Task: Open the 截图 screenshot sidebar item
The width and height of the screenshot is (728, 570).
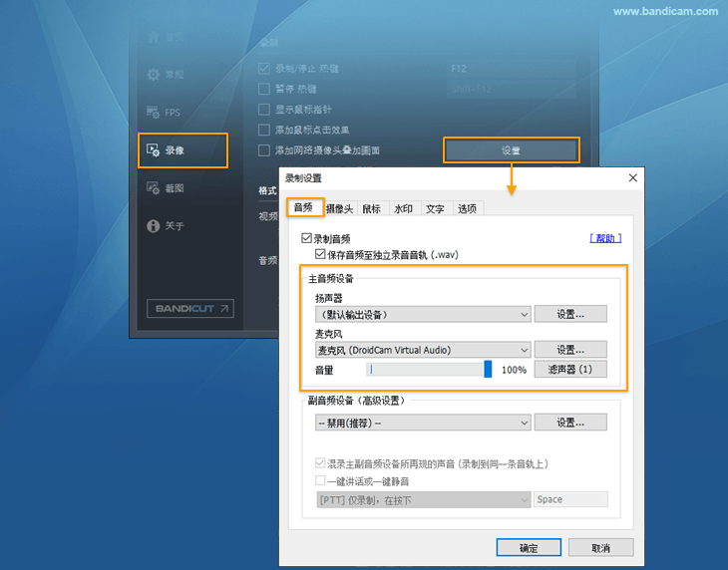Action: click(x=166, y=187)
